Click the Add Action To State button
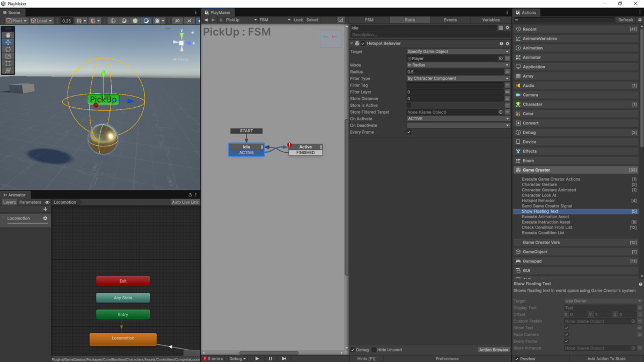The width and height of the screenshot is (644, 362). coord(606,359)
